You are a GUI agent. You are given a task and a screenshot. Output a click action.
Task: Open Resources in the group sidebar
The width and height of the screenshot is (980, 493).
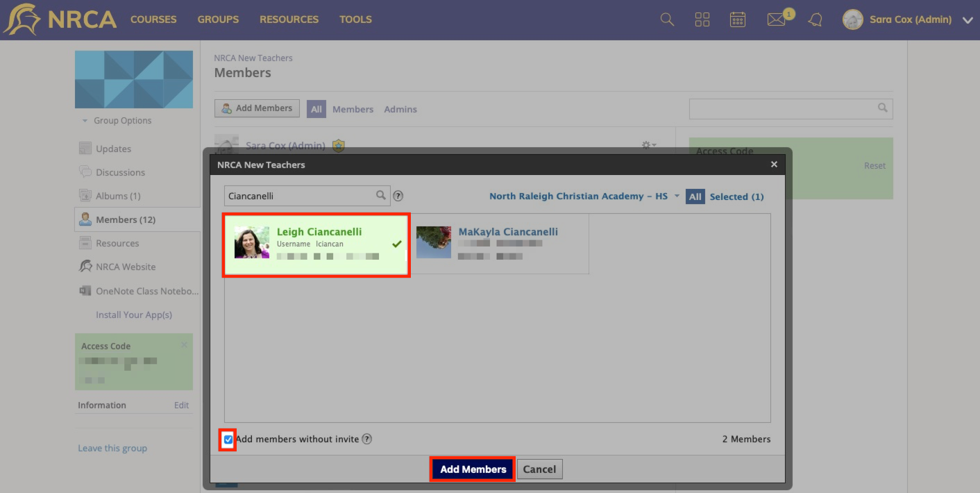[117, 243]
